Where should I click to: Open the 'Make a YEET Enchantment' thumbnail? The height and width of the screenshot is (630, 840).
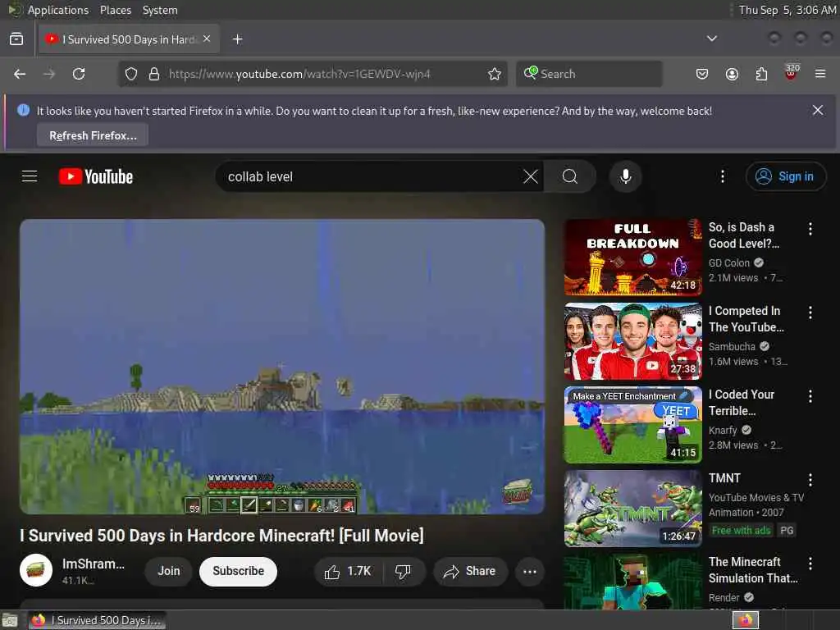pos(632,424)
